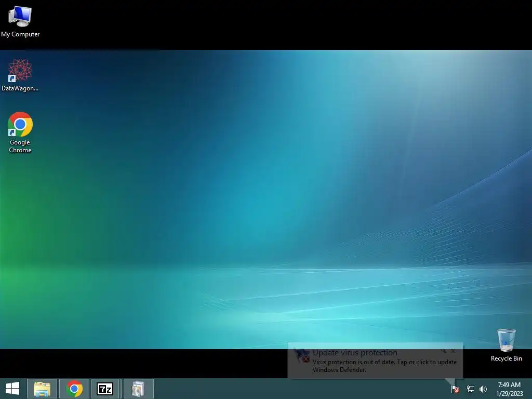
Task: Open the taskbar app beside 7-Zip
Action: point(138,389)
